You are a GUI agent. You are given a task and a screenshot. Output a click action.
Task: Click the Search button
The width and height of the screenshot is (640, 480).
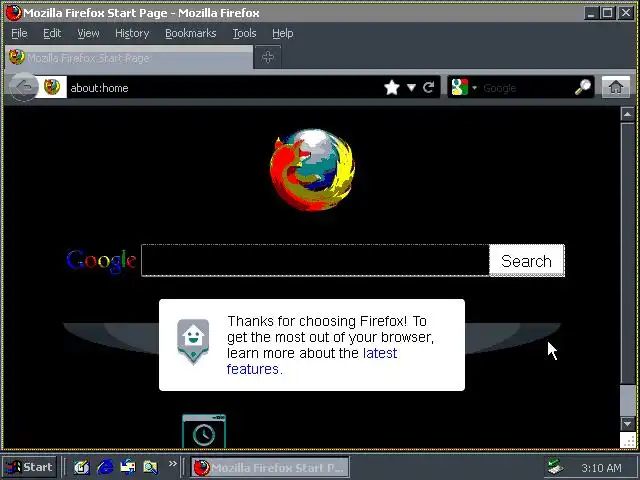point(527,261)
